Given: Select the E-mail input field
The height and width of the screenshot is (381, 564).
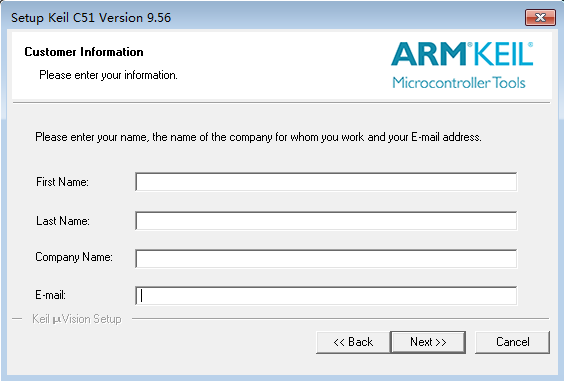Looking at the screenshot, I should pyautogui.click(x=326, y=296).
